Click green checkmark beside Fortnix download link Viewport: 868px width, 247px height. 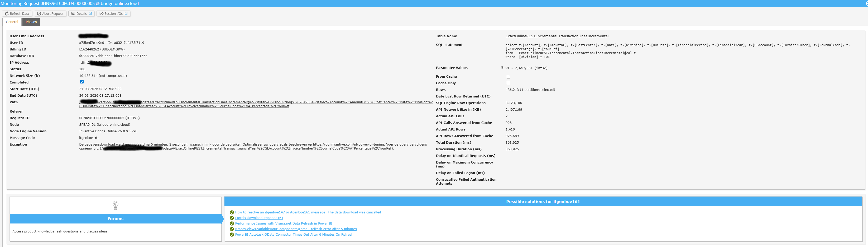[x=232, y=218]
